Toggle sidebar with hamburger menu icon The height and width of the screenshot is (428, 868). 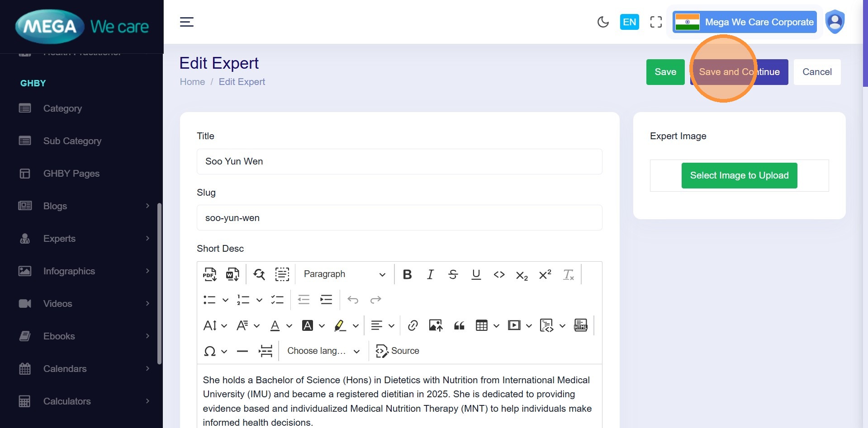point(187,22)
